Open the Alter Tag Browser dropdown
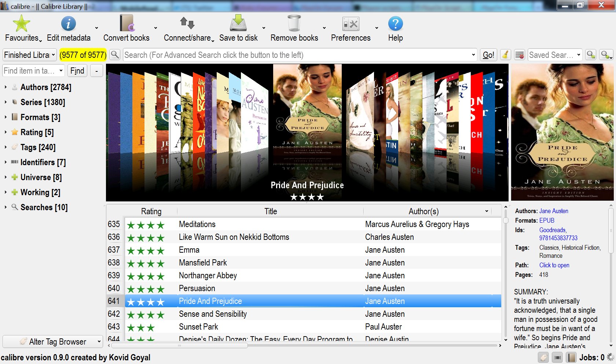The image size is (616, 364). point(52,342)
